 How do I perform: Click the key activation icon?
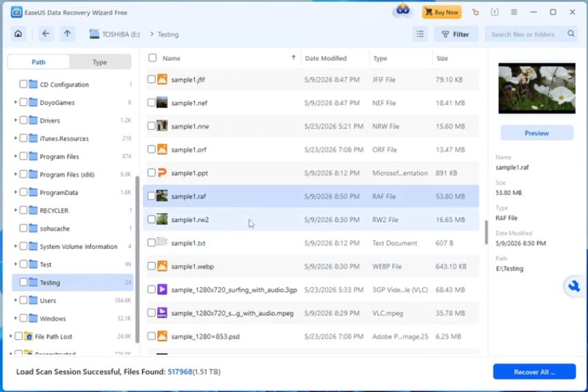(475, 12)
